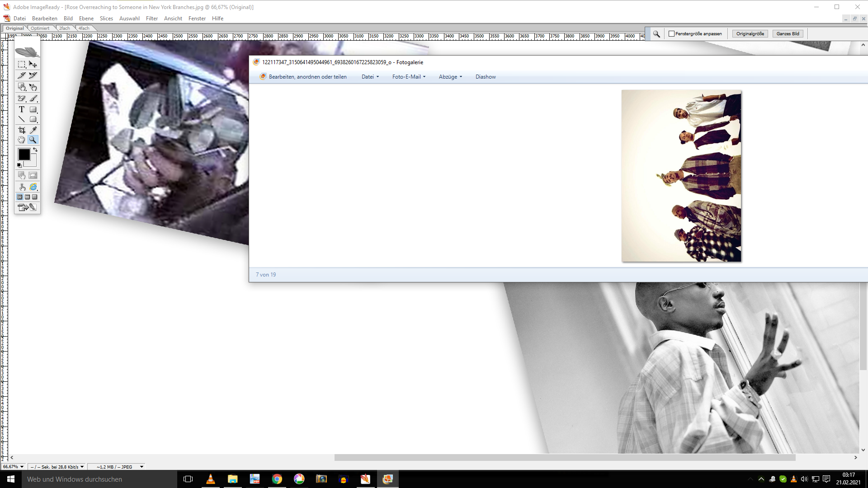Click the Originalgröße button

coord(750,34)
